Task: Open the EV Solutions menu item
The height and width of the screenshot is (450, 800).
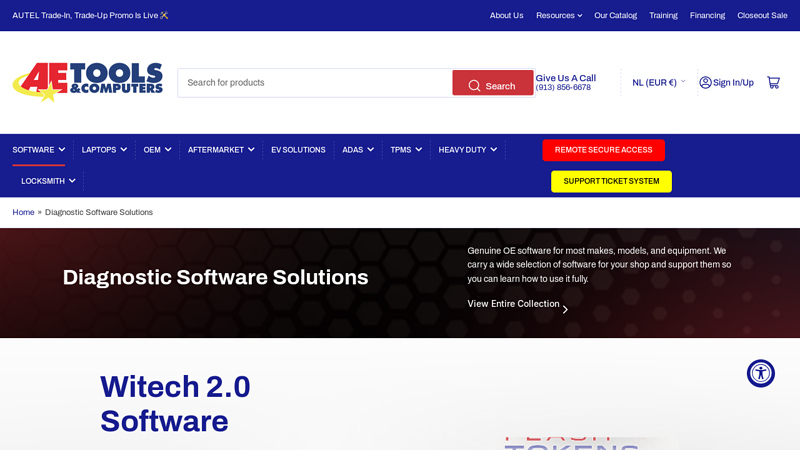Action: click(x=298, y=150)
